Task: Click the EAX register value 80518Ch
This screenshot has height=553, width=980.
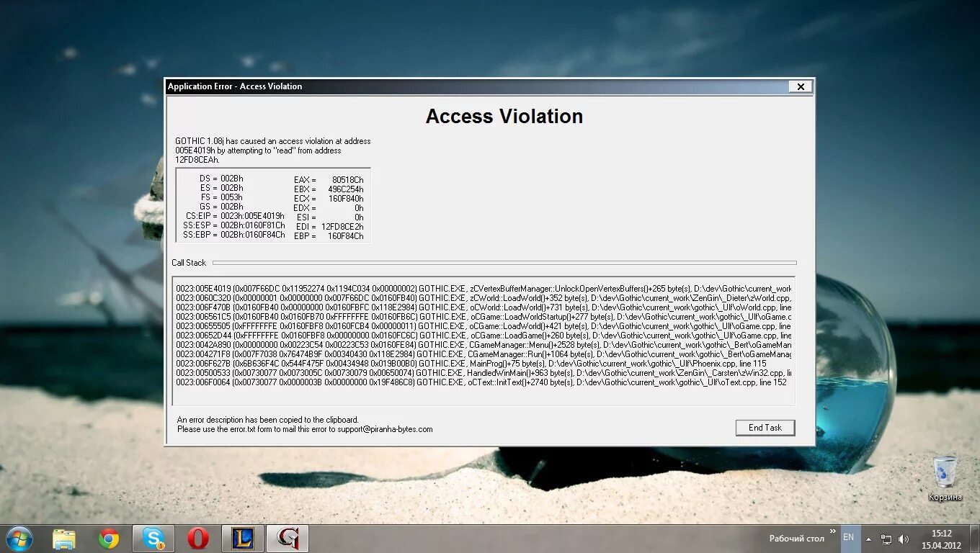Action: pos(348,179)
